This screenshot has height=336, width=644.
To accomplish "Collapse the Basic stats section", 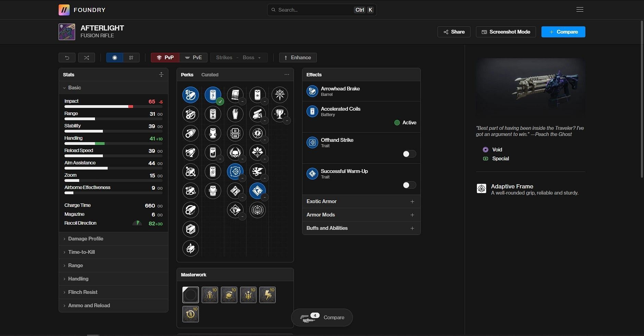I will pos(114,88).
